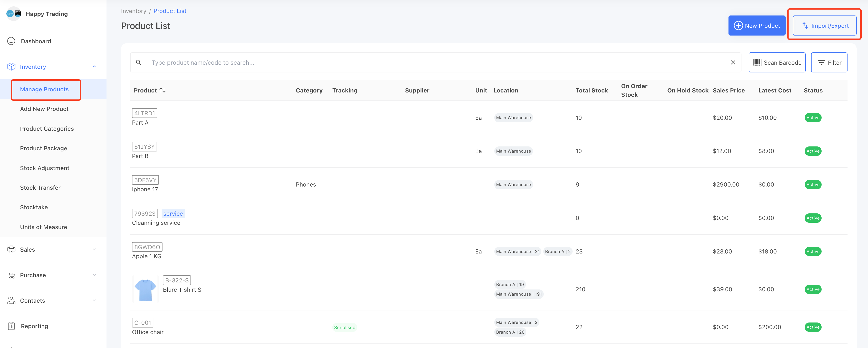This screenshot has height=348, width=868.
Task: Select Product Categories menu item
Action: coord(47,129)
